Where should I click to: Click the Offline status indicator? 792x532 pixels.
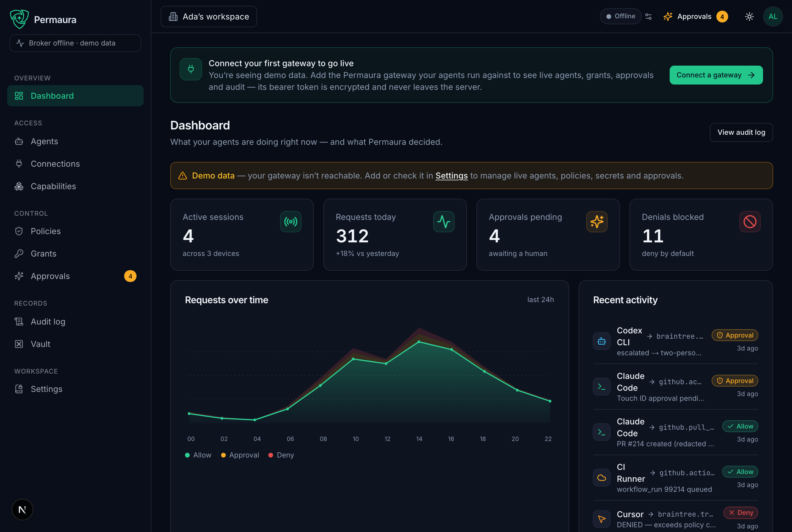pyautogui.click(x=620, y=16)
